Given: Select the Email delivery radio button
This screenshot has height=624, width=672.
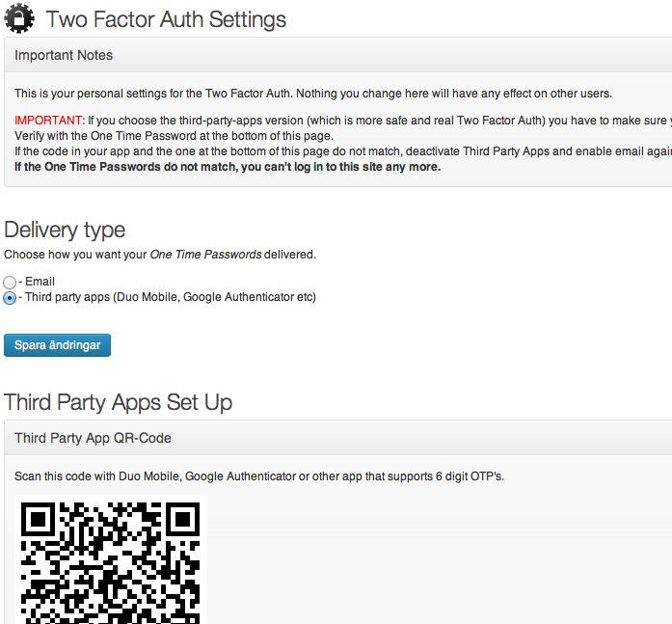Looking at the screenshot, I should click(10, 282).
